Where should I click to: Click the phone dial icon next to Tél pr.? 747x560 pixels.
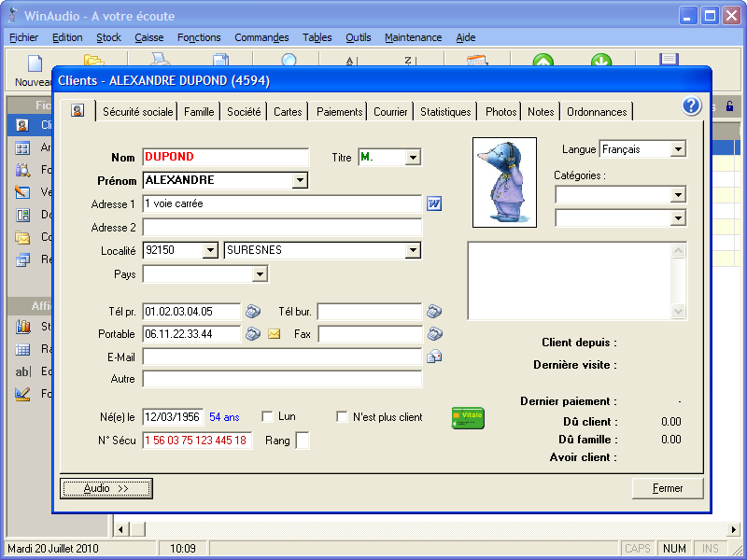click(x=253, y=311)
